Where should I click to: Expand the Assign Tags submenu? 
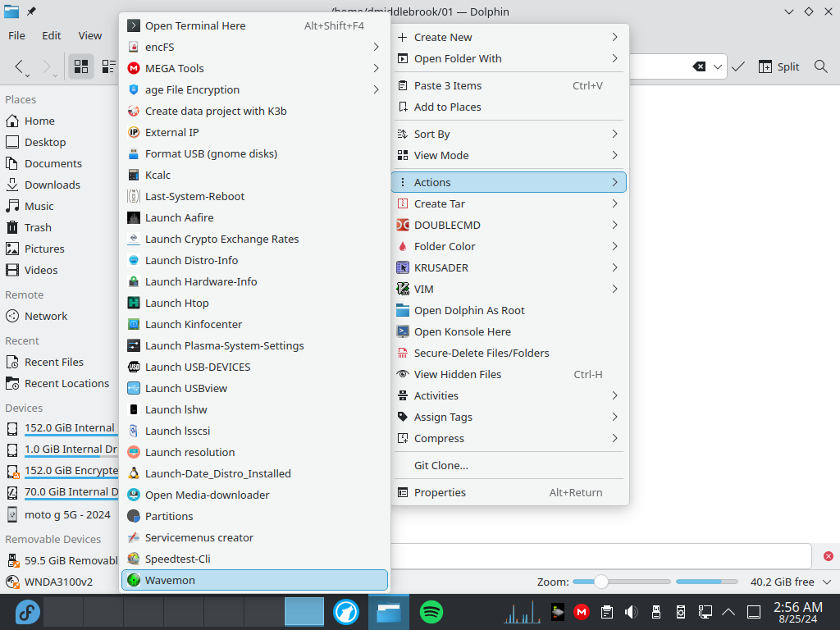click(509, 417)
